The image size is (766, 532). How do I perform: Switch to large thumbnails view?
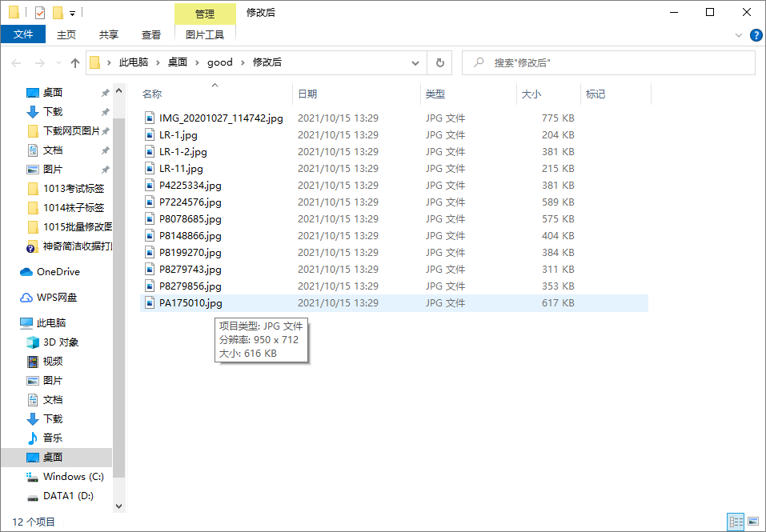[754, 522]
